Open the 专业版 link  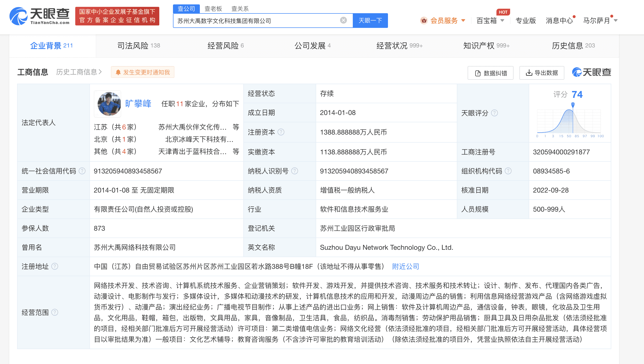click(526, 21)
